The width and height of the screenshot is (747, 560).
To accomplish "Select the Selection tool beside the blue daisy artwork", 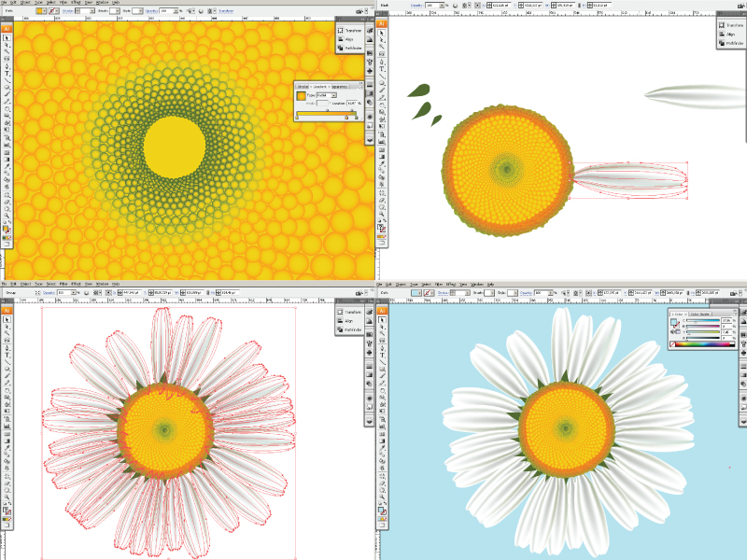I will [381, 317].
